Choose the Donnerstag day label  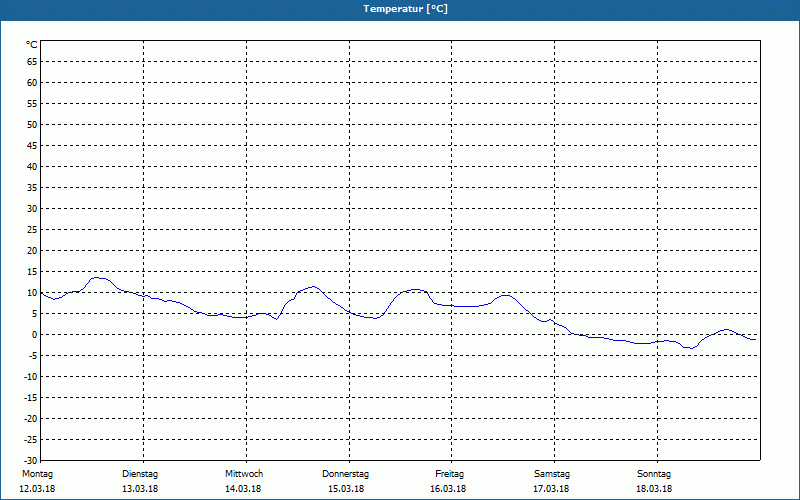(345, 474)
